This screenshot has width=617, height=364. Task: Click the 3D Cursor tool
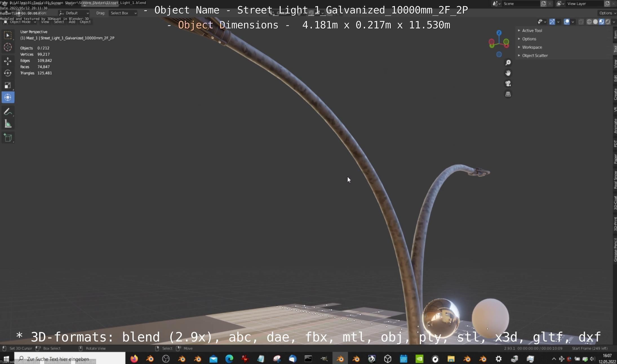[x=8, y=47]
